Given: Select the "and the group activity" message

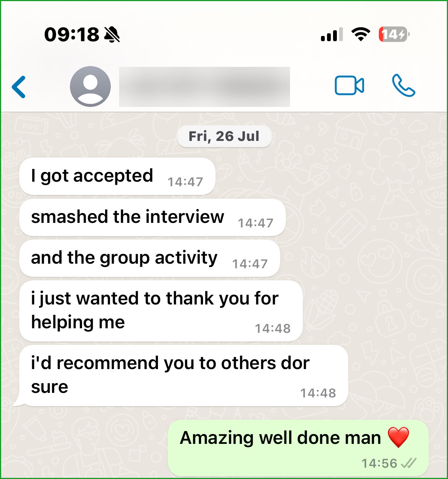Looking at the screenshot, I should 150,258.
